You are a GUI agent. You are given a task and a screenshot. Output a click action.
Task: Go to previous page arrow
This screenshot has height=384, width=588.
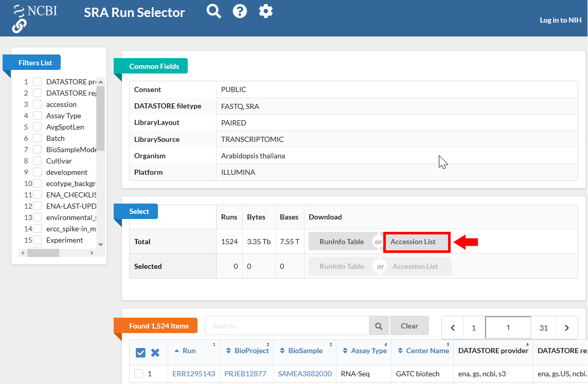tap(453, 328)
